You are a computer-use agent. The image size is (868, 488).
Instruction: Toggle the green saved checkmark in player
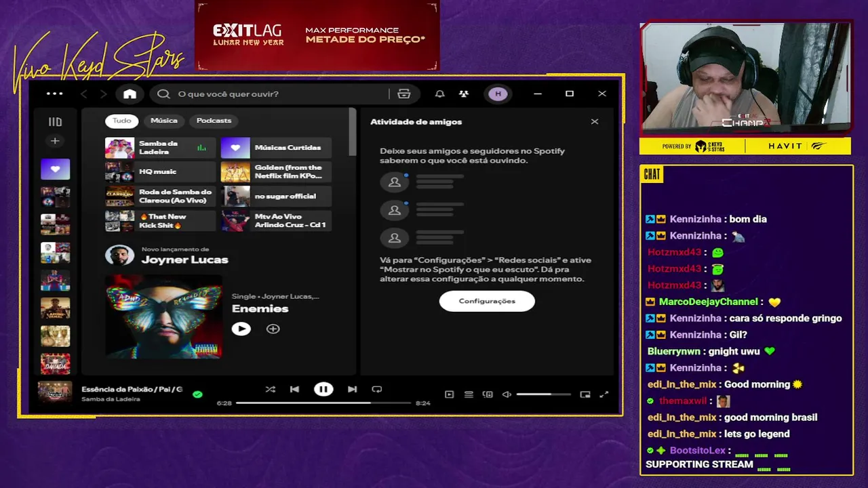pyautogui.click(x=197, y=394)
